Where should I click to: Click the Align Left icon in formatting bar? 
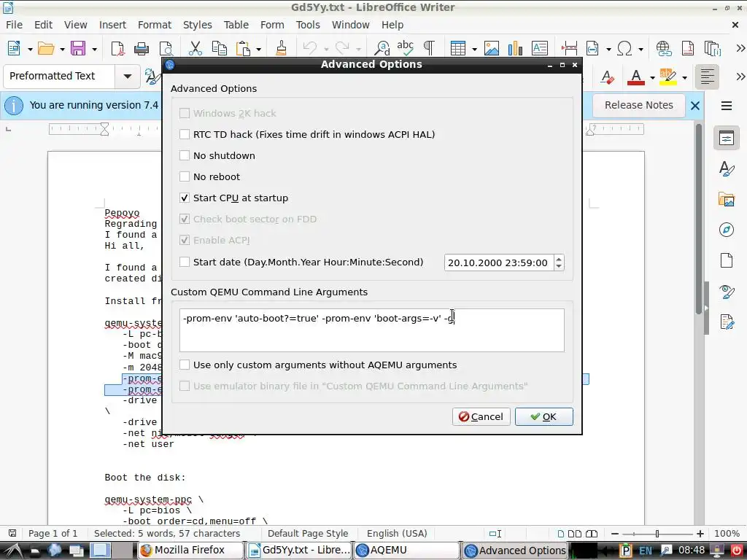pyautogui.click(x=707, y=77)
